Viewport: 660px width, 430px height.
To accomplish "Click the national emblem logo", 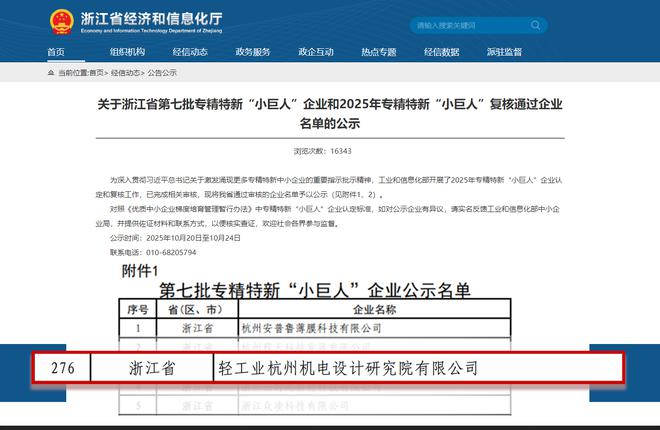I will (x=59, y=20).
